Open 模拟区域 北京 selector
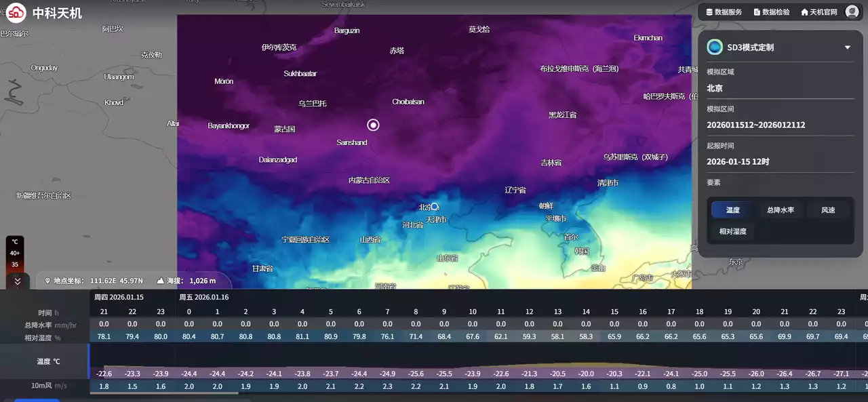This screenshot has width=868, height=402. (715, 88)
